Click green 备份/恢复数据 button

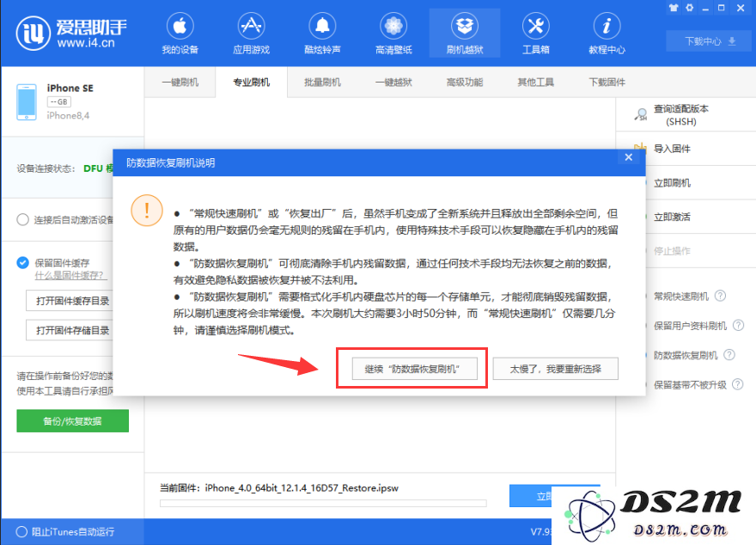click(72, 421)
